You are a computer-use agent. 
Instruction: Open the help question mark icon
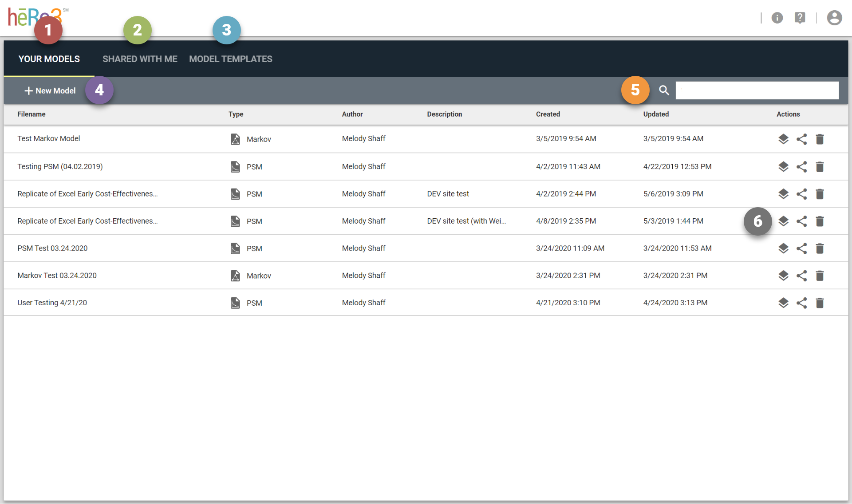(800, 18)
